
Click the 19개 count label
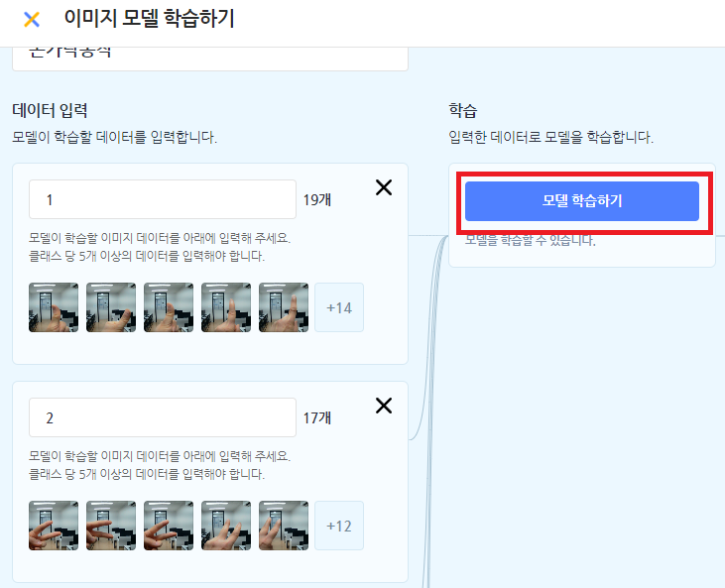tap(317, 199)
